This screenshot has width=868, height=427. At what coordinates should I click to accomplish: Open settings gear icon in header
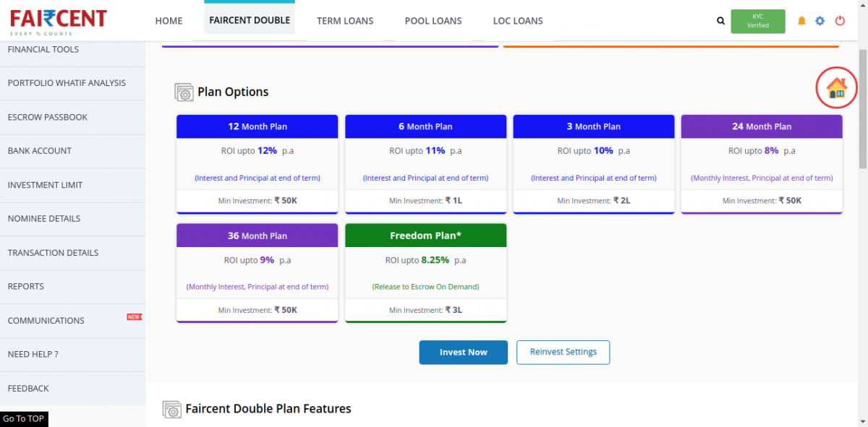820,21
